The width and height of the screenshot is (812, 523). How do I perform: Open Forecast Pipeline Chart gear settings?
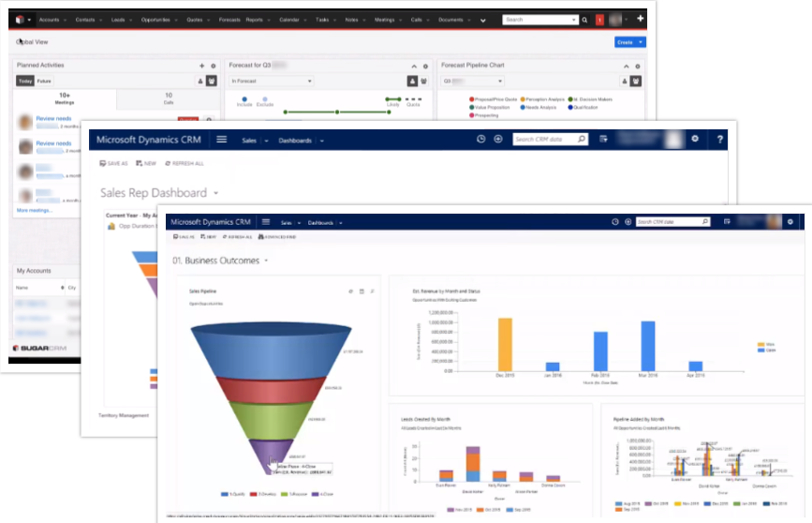tap(638, 67)
